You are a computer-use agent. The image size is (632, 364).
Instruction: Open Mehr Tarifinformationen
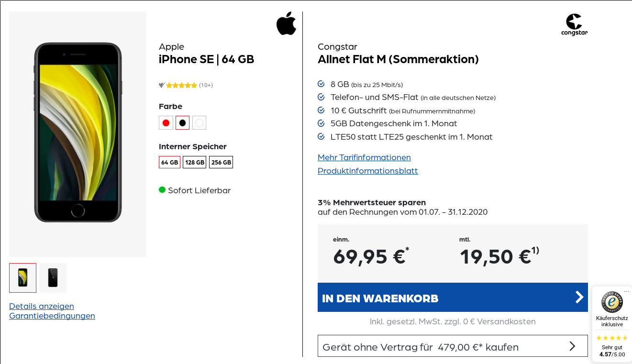[364, 157]
